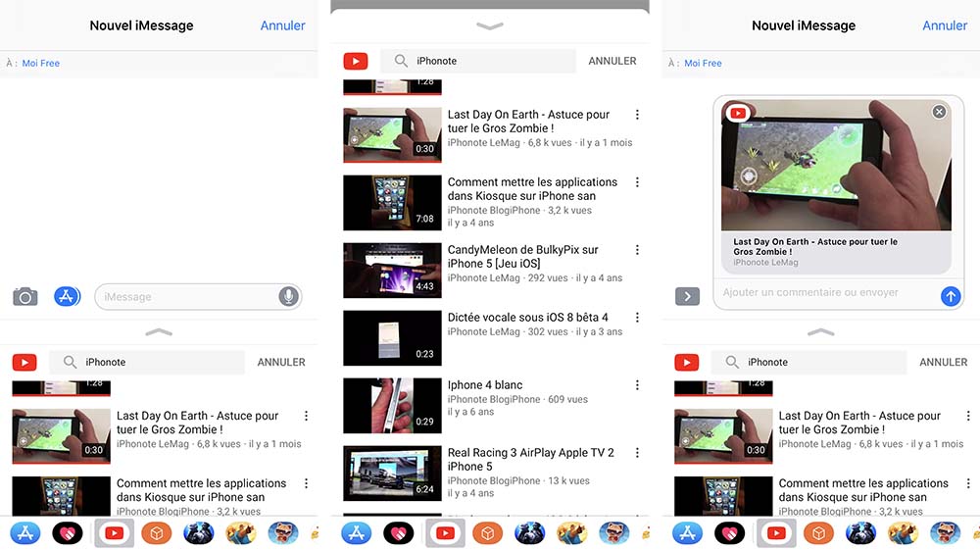Click the iPhonote search field in left panel
The width and height of the screenshot is (980, 550).
click(x=148, y=362)
